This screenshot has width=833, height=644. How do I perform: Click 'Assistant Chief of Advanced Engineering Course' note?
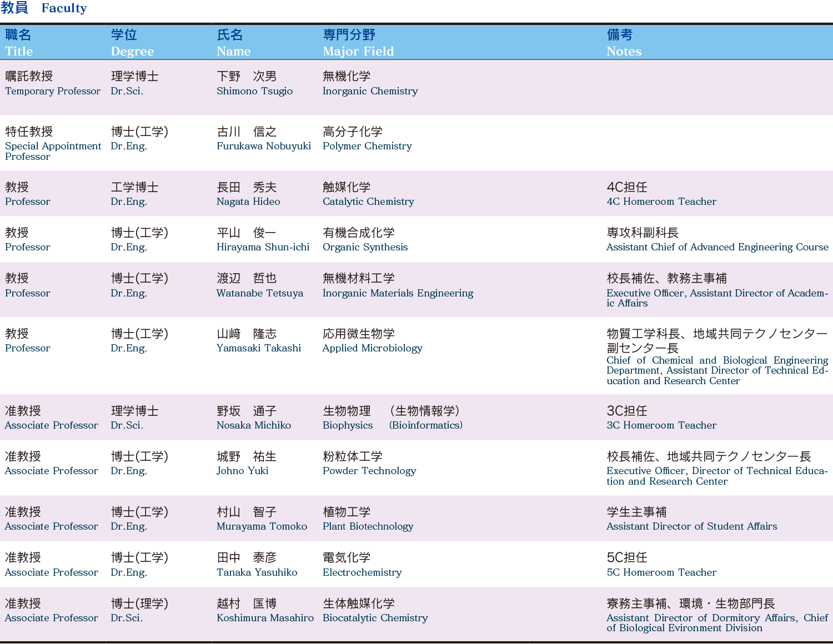[x=717, y=247]
